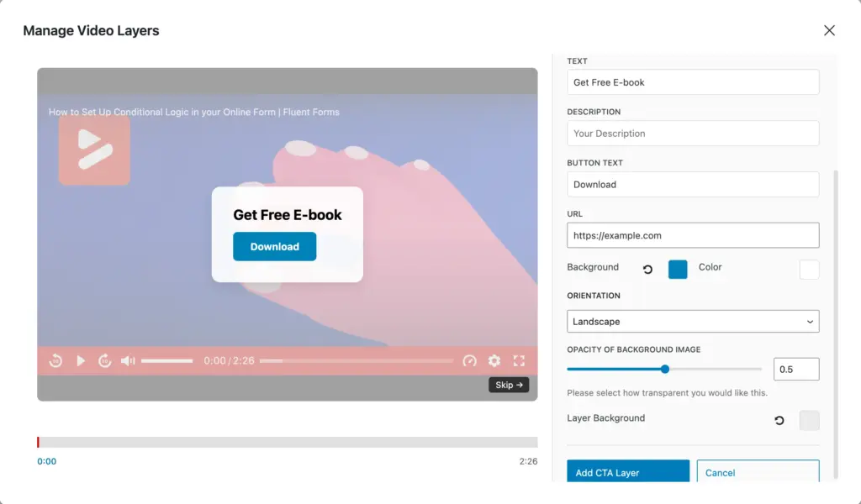
Task: Reset the Layer Background color
Action: coord(779,420)
